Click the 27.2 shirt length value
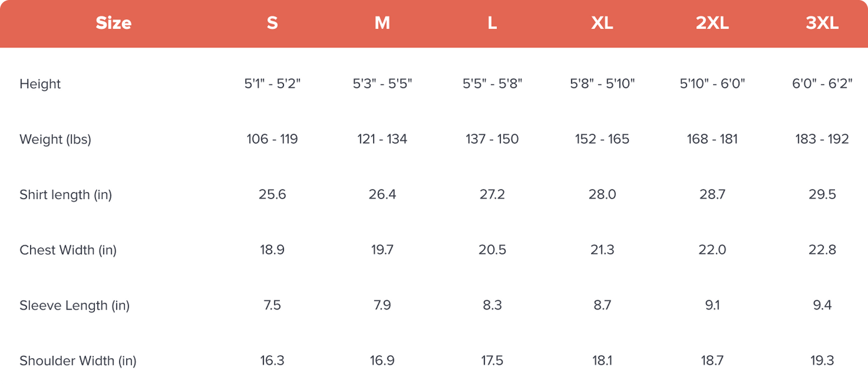 [x=492, y=194]
